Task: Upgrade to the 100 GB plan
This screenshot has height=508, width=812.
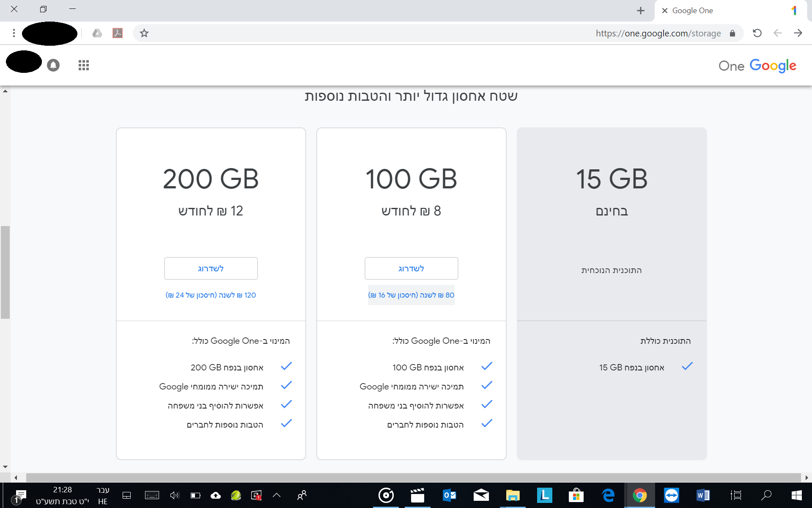Action: point(411,268)
